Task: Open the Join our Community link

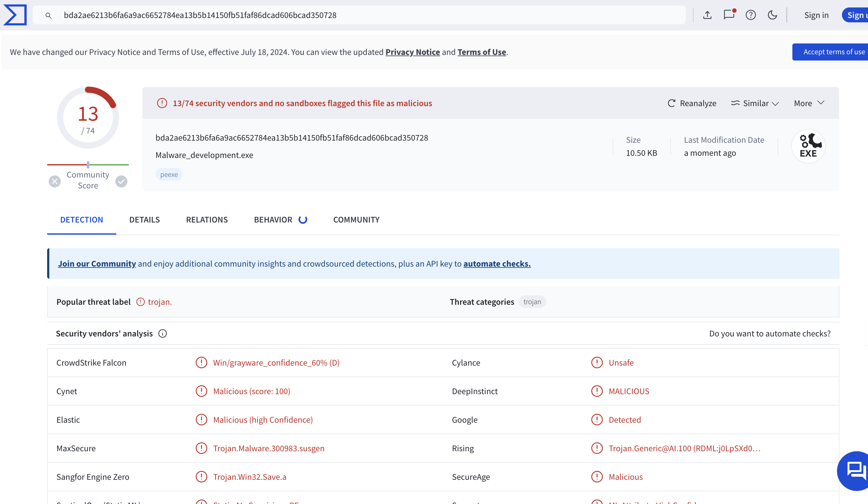Action: [97, 264]
